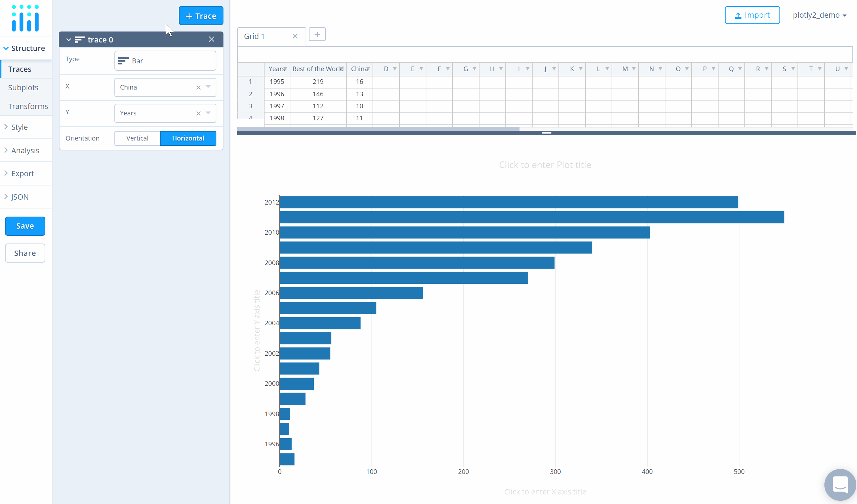857x504 pixels.
Task: Click the Plotly logo icon
Action: [25, 18]
